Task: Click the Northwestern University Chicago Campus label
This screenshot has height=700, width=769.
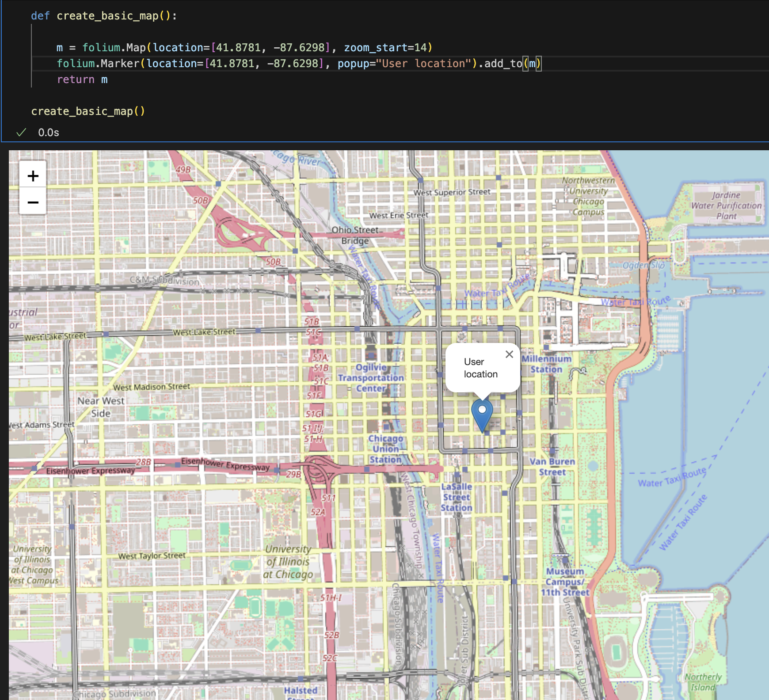Action: click(x=588, y=196)
